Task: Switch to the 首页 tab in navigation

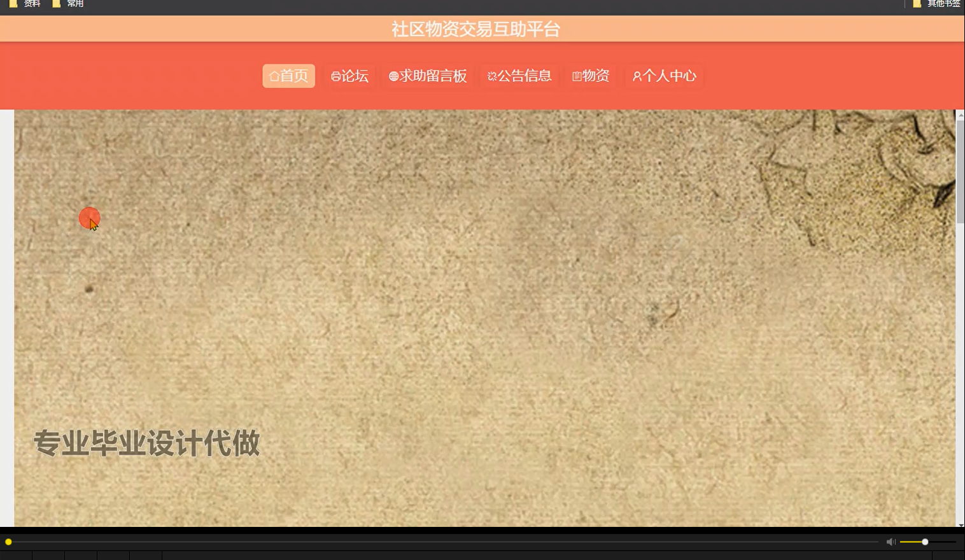Action: pyautogui.click(x=288, y=76)
